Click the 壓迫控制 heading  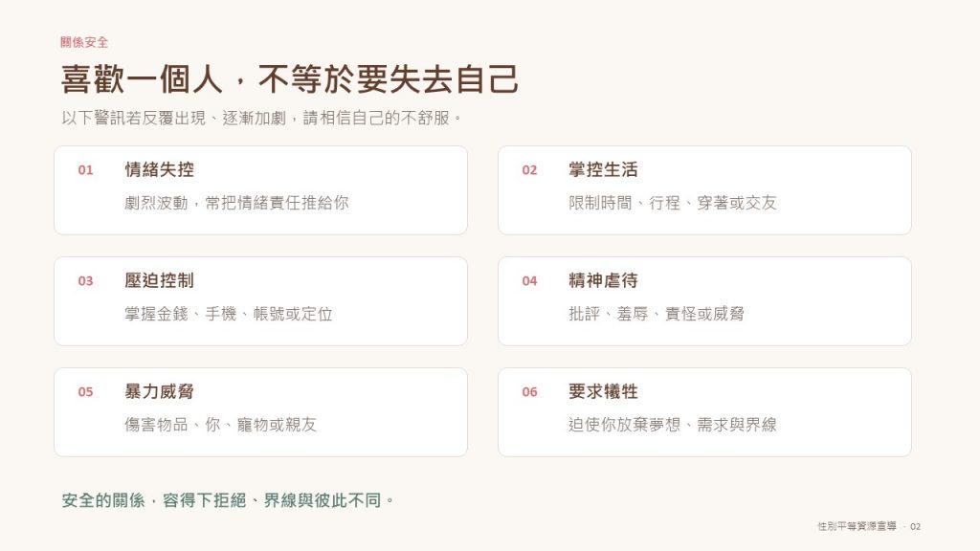(160, 280)
